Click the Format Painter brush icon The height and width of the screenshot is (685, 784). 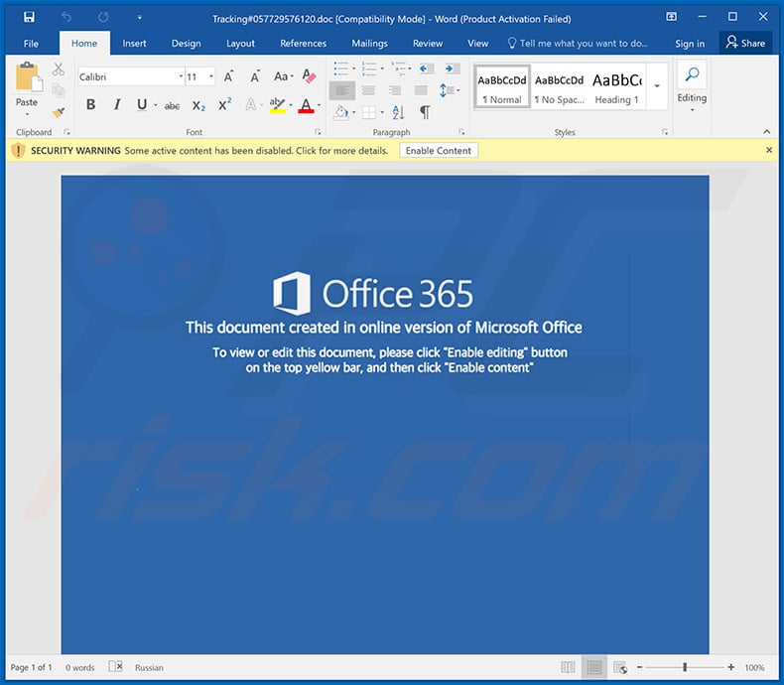59,112
